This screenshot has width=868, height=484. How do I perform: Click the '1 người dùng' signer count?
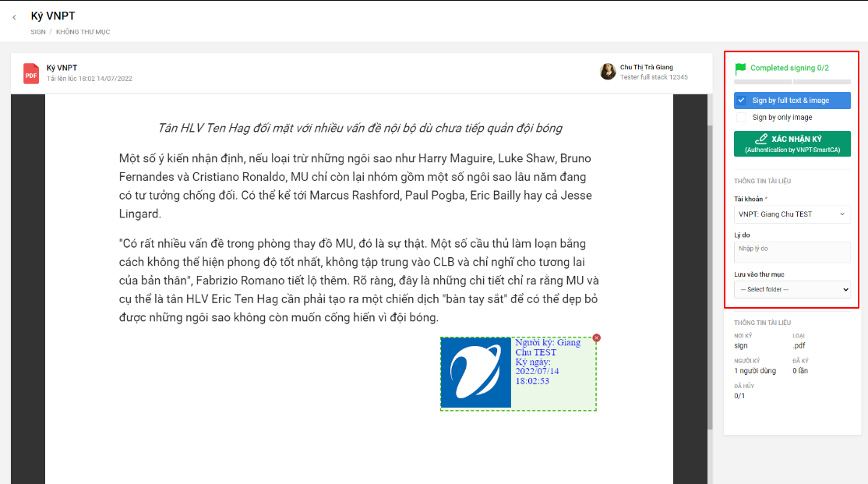755,371
